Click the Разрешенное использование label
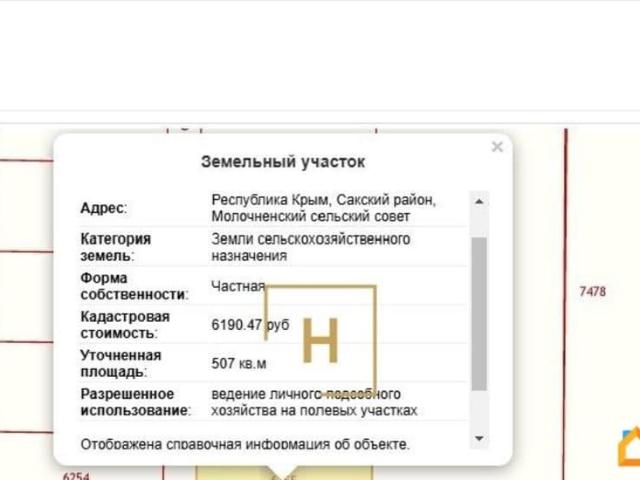640x480 pixels. coord(136,402)
